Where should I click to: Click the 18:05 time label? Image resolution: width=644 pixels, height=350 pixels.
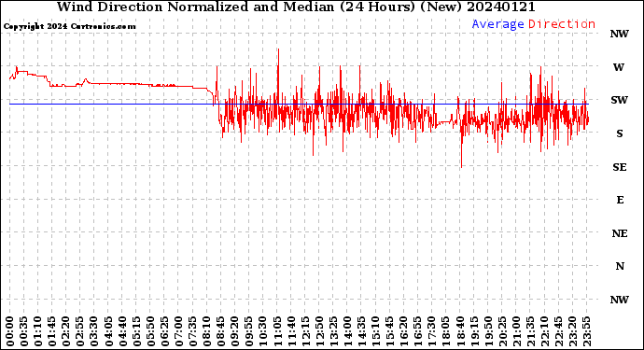446,331
